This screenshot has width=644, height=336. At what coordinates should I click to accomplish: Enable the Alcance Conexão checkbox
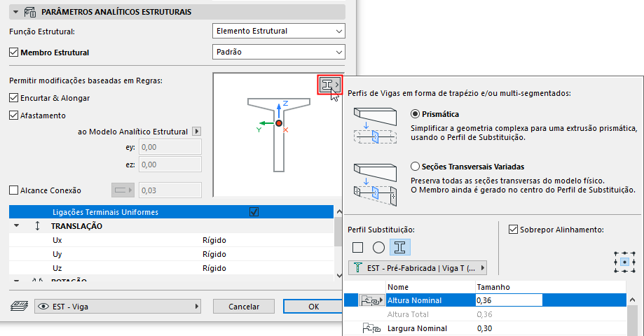point(13,190)
